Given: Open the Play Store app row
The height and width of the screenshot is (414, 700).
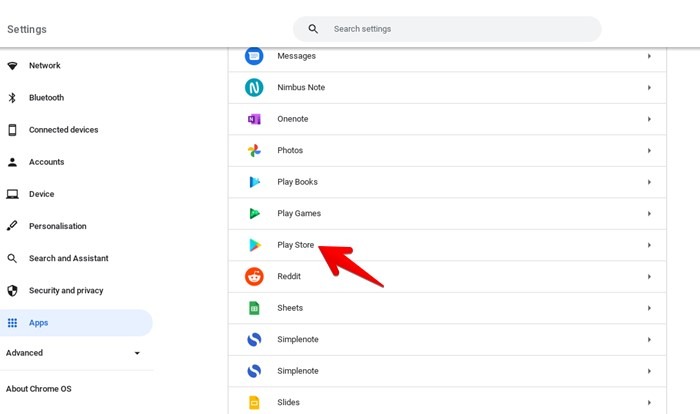Looking at the screenshot, I should [447, 245].
